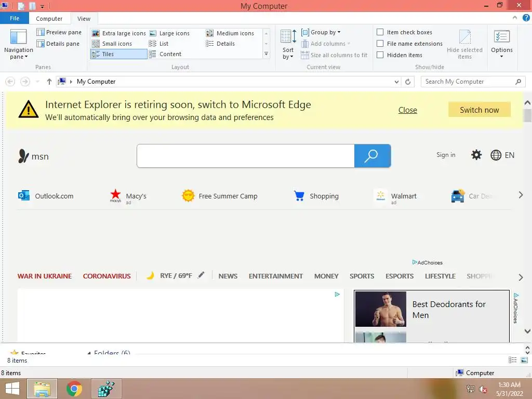Image resolution: width=532 pixels, height=399 pixels.
Task: Click the Sign in link
Action: click(445, 155)
